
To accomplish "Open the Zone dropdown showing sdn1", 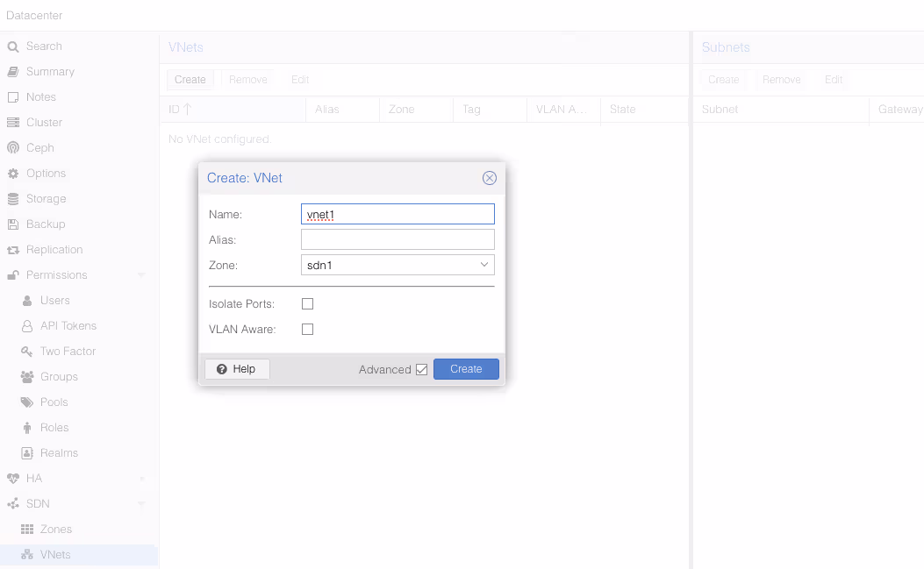I will click(483, 265).
